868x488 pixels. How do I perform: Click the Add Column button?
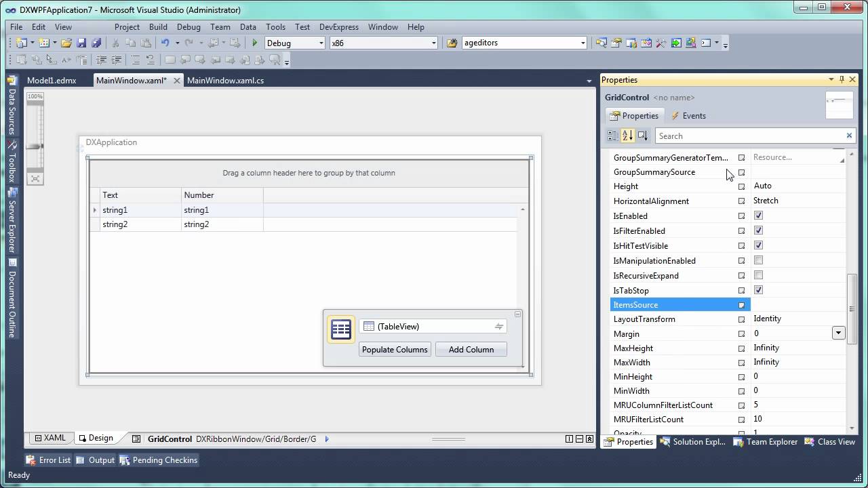tap(471, 350)
